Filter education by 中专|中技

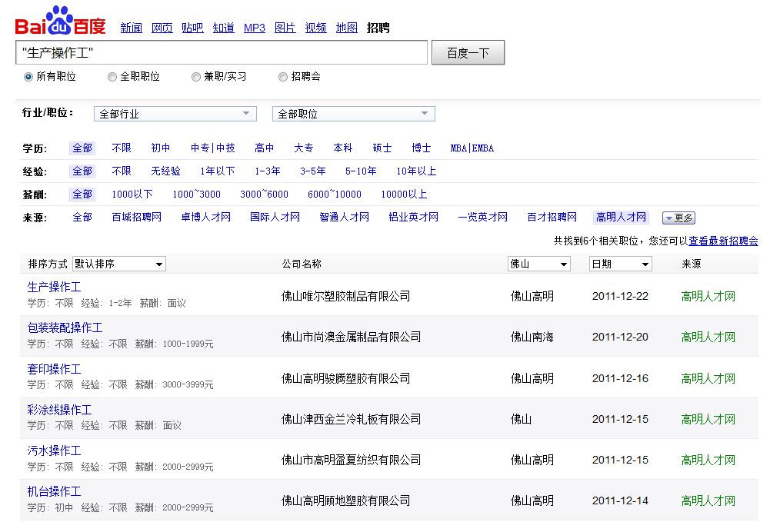coord(212,148)
